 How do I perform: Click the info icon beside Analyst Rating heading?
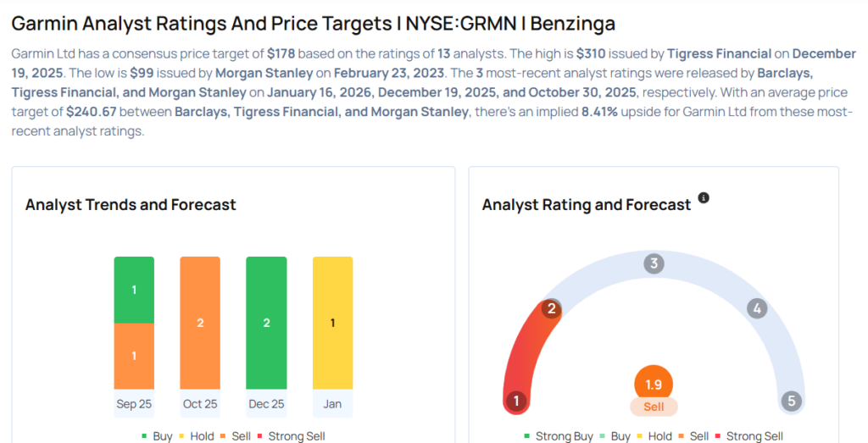click(x=704, y=198)
